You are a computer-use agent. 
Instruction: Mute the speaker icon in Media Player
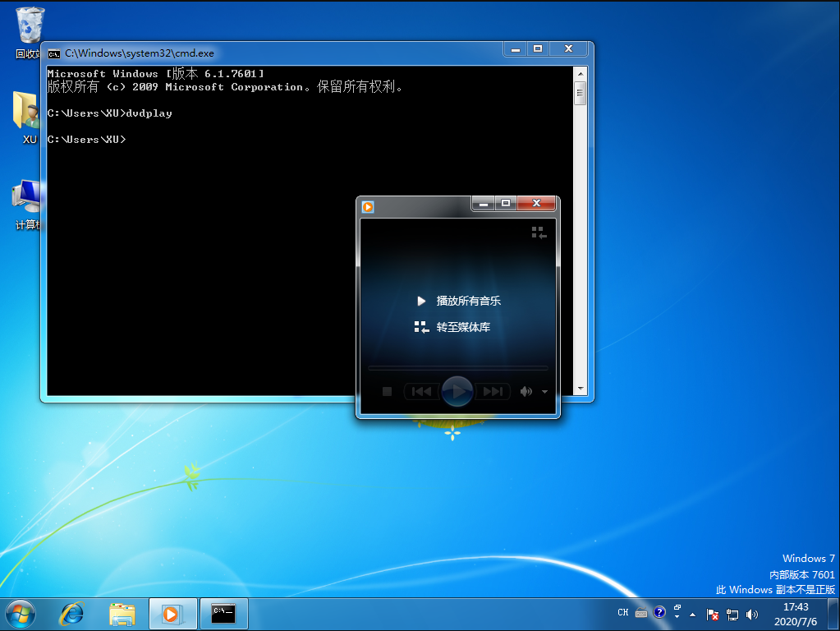coord(525,391)
